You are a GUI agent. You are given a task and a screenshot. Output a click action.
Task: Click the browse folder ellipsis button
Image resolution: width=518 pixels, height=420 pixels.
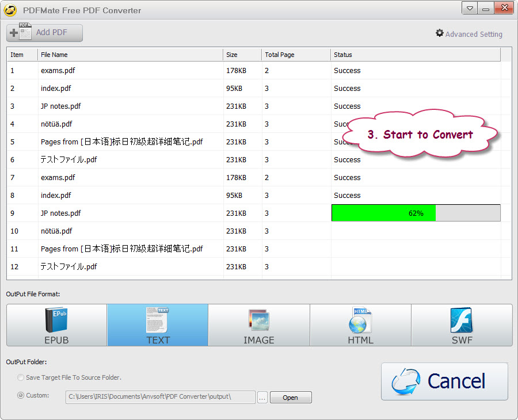(262, 397)
